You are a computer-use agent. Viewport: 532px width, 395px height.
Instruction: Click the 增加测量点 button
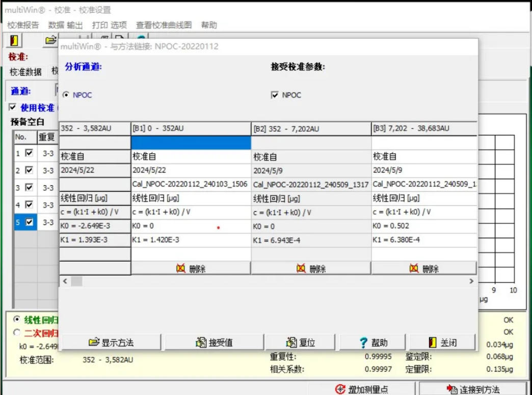click(362, 389)
